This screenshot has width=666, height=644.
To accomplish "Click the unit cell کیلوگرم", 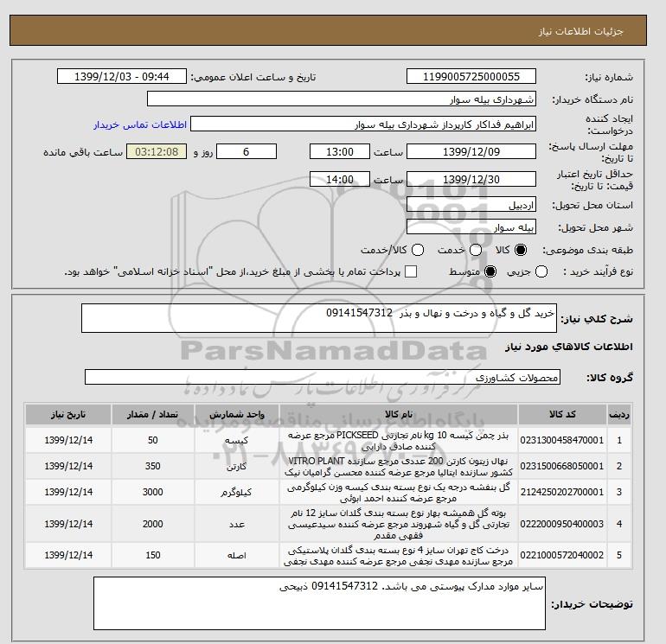I will [237, 493].
